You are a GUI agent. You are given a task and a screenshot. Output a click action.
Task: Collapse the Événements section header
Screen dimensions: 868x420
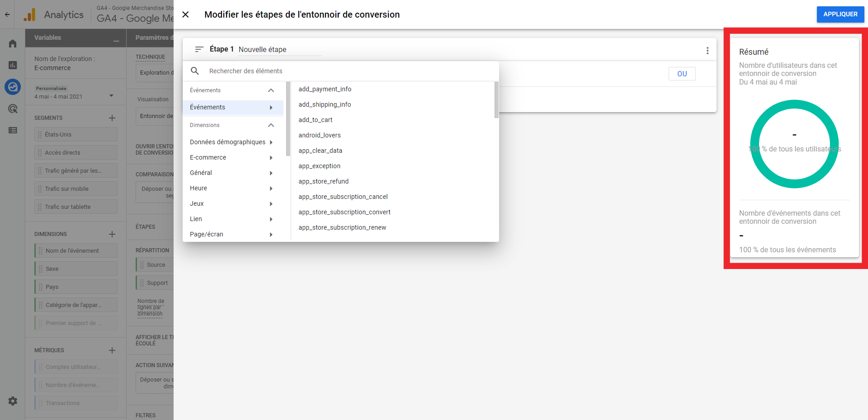(271, 90)
